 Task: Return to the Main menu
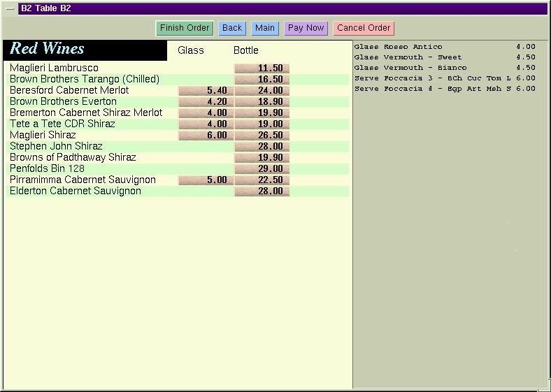[x=265, y=28]
